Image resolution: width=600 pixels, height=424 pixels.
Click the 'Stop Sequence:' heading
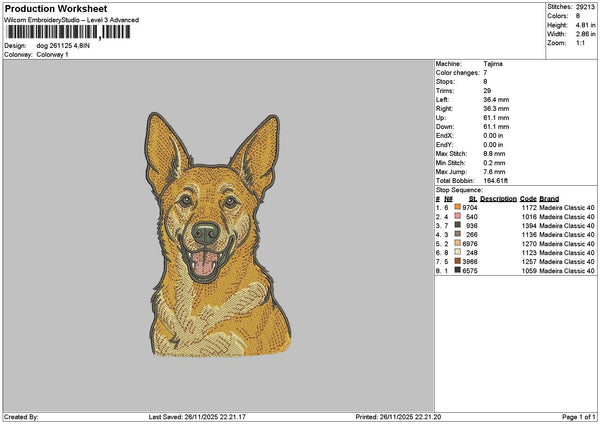(459, 190)
